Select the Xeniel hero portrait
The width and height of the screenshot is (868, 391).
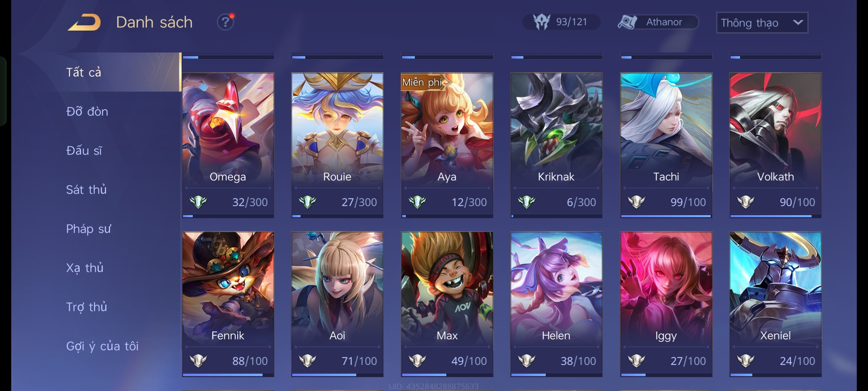pos(775,290)
